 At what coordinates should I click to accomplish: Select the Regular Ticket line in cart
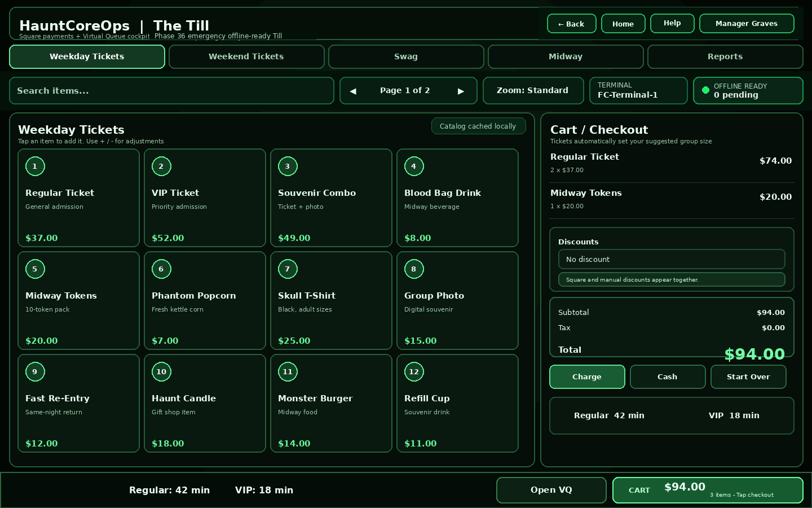coord(672,164)
